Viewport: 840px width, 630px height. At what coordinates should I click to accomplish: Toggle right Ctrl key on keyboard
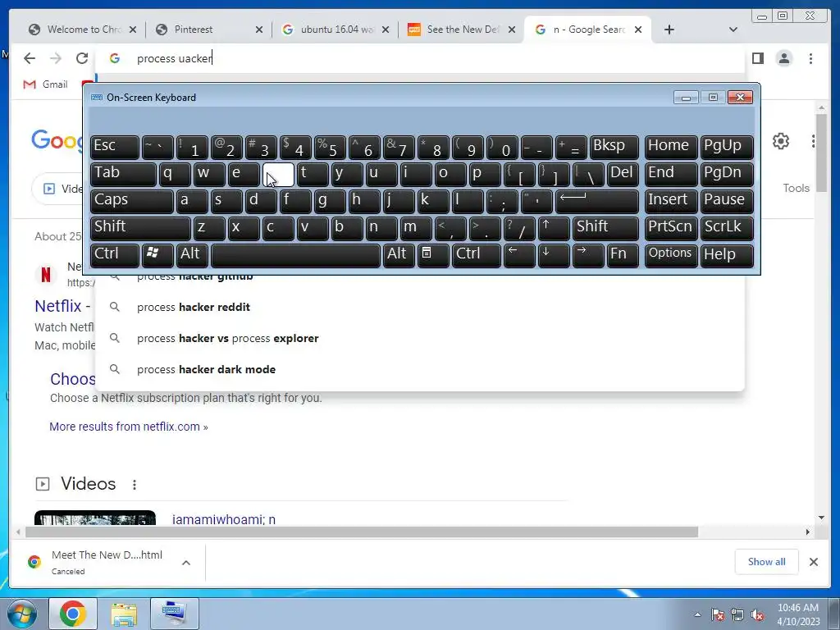[477, 255]
